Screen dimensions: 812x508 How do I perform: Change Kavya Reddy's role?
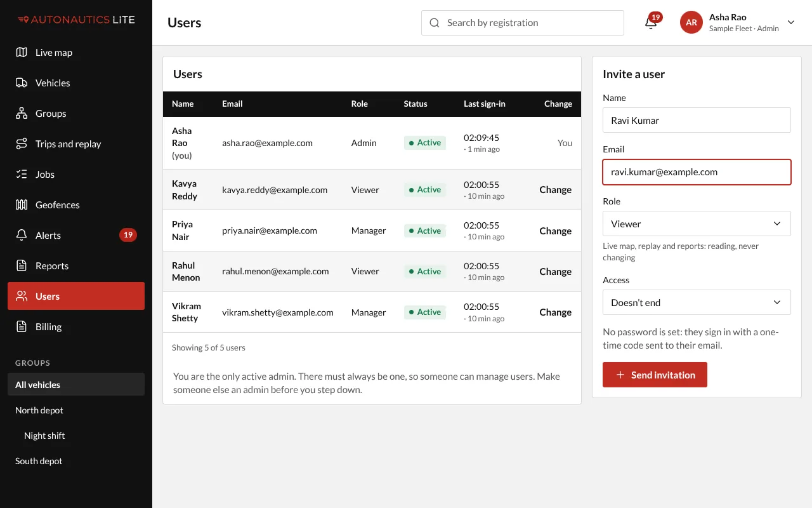click(556, 189)
